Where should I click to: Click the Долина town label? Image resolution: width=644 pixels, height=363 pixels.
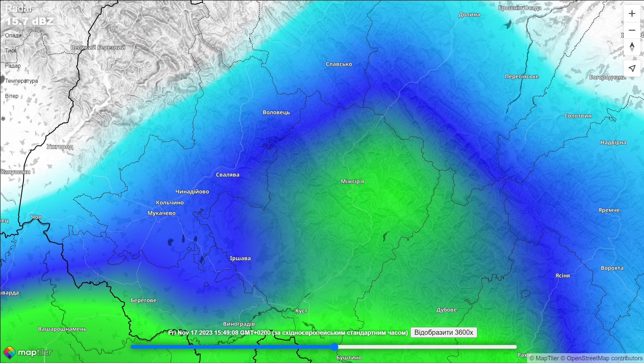click(x=469, y=14)
